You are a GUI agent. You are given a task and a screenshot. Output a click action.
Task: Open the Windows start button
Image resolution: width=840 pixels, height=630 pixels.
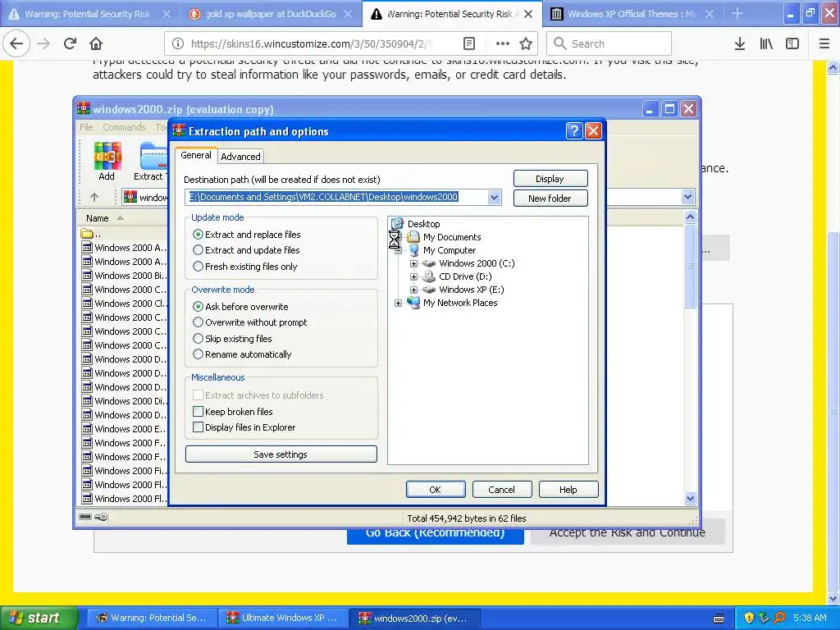click(x=38, y=619)
